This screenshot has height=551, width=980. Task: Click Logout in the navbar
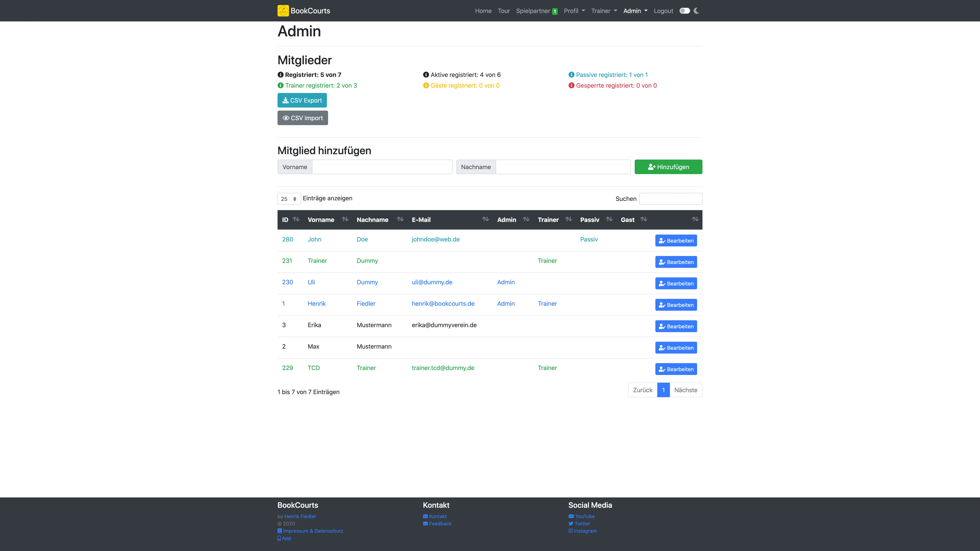click(663, 11)
